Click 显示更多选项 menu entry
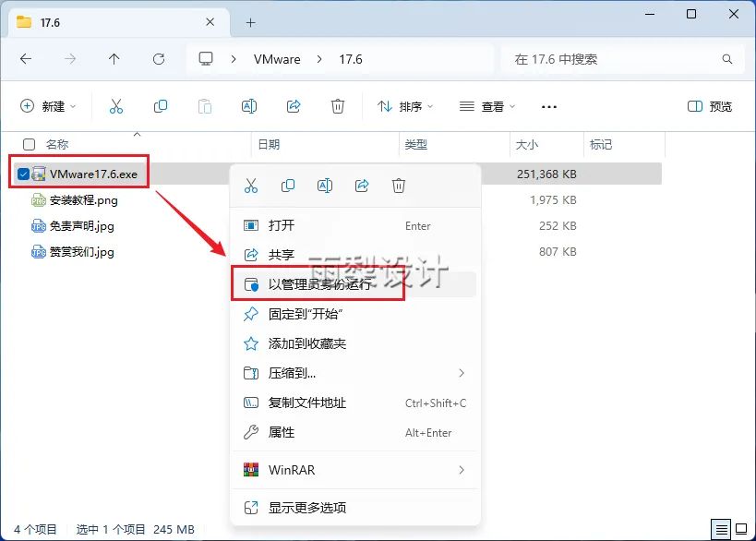This screenshot has width=756, height=541. tap(354, 508)
